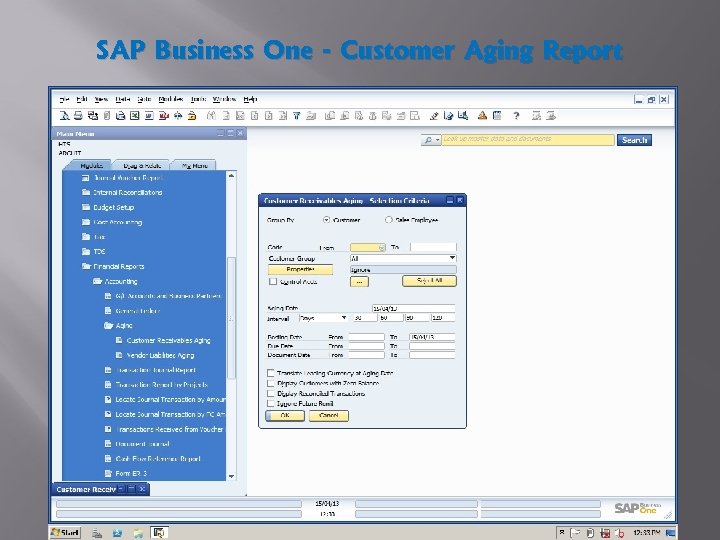Click the Select All button
The height and width of the screenshot is (540, 720).
pos(429,281)
